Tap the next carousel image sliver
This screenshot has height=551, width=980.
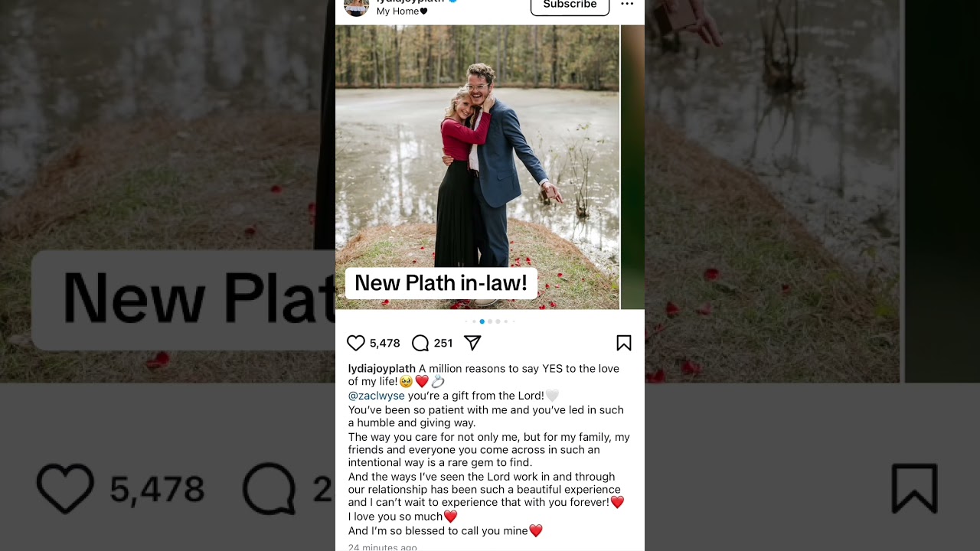coord(632,167)
